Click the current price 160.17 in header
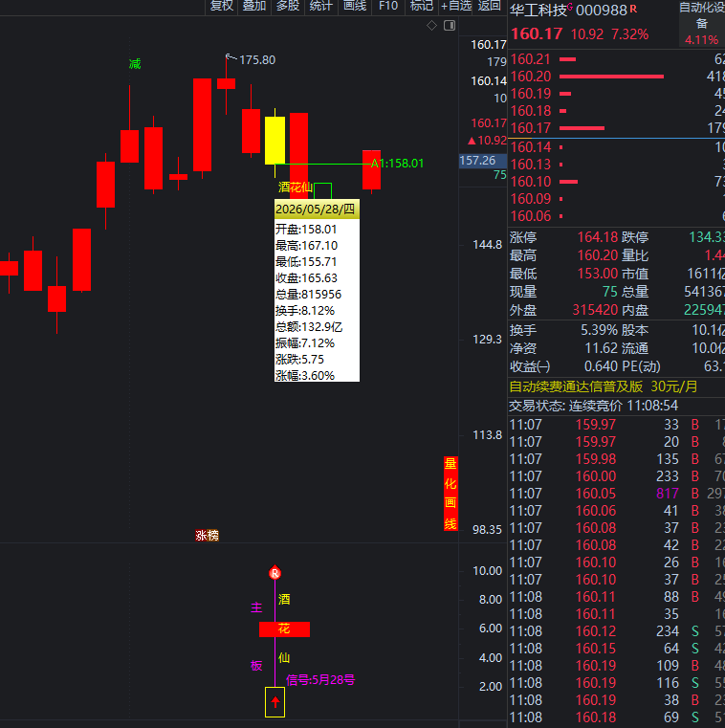The image size is (725, 728). [x=537, y=33]
